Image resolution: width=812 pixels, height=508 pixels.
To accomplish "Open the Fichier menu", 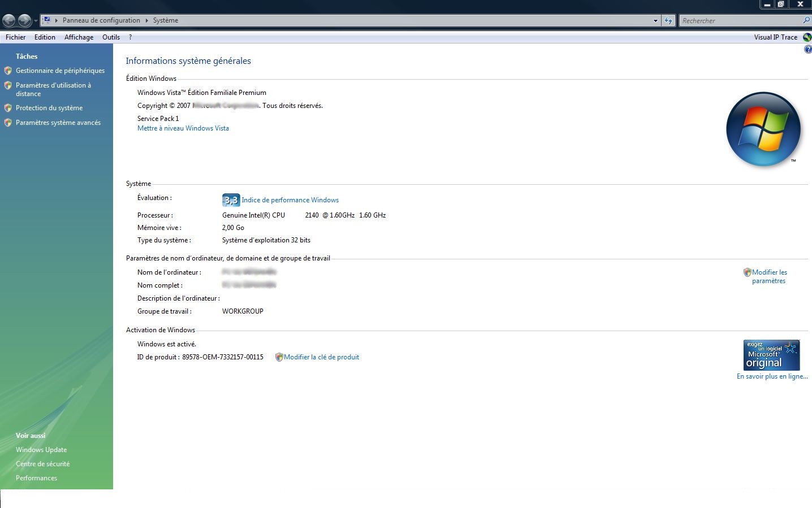I will coord(15,37).
